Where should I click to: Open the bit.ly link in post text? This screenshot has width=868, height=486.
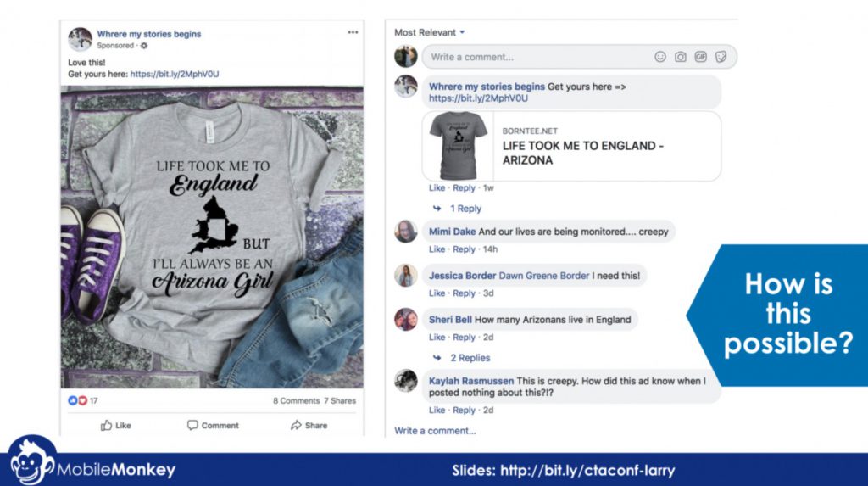click(x=175, y=74)
